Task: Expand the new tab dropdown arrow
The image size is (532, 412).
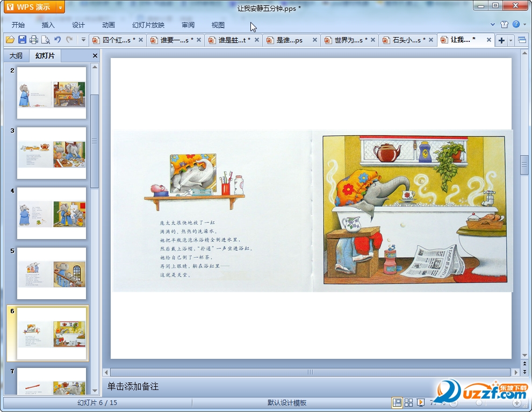Action: (511, 41)
